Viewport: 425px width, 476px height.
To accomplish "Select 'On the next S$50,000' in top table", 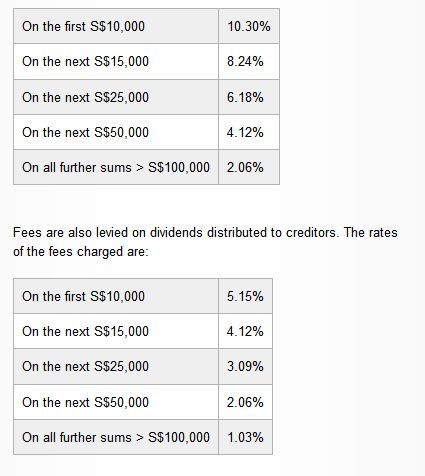I will [x=116, y=132].
